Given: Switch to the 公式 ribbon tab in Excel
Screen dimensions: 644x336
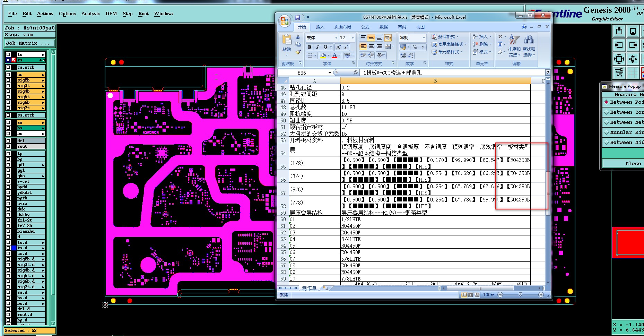Looking at the screenshot, I should coord(365,27).
